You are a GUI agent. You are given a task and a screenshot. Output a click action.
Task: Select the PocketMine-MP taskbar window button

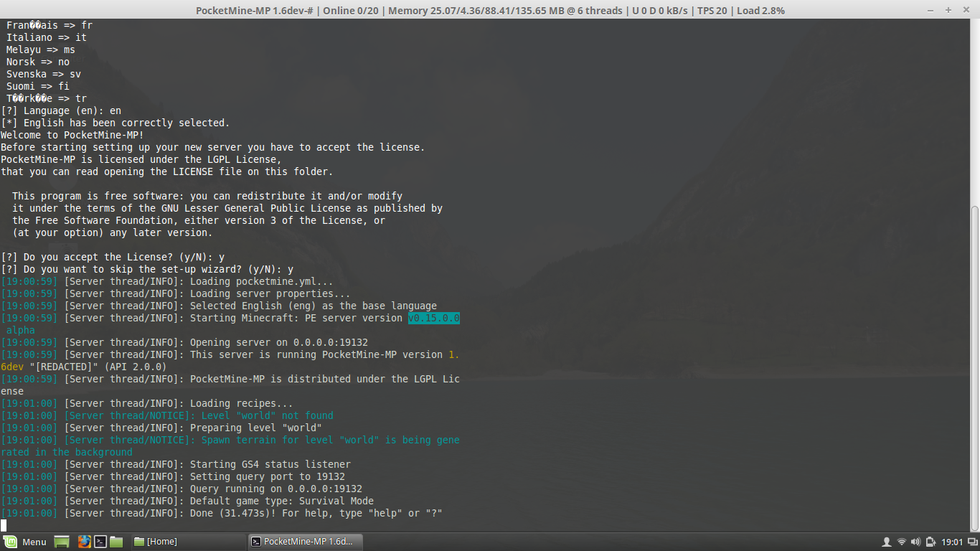click(x=306, y=542)
